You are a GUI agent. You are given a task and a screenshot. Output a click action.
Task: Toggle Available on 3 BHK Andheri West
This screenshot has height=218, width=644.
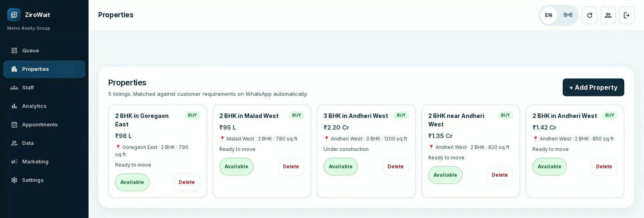341,167
